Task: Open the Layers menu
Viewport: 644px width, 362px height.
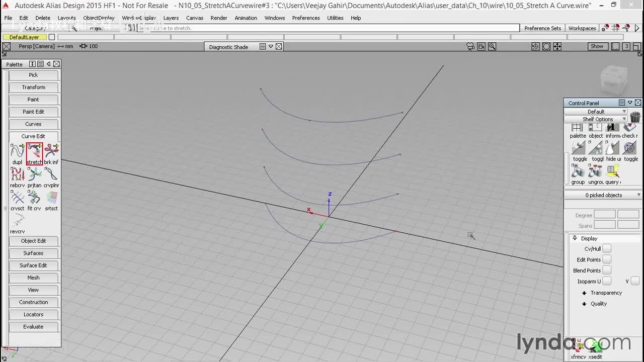Action: pos(171,18)
